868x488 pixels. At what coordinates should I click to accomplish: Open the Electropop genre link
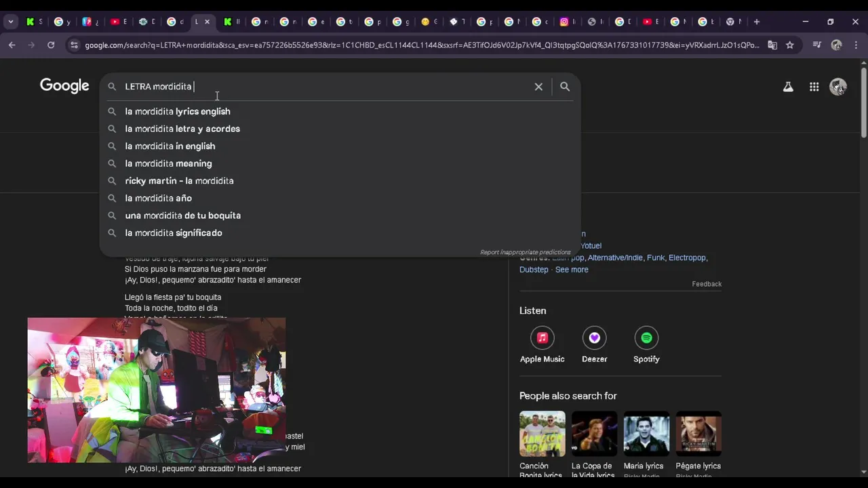click(x=687, y=258)
